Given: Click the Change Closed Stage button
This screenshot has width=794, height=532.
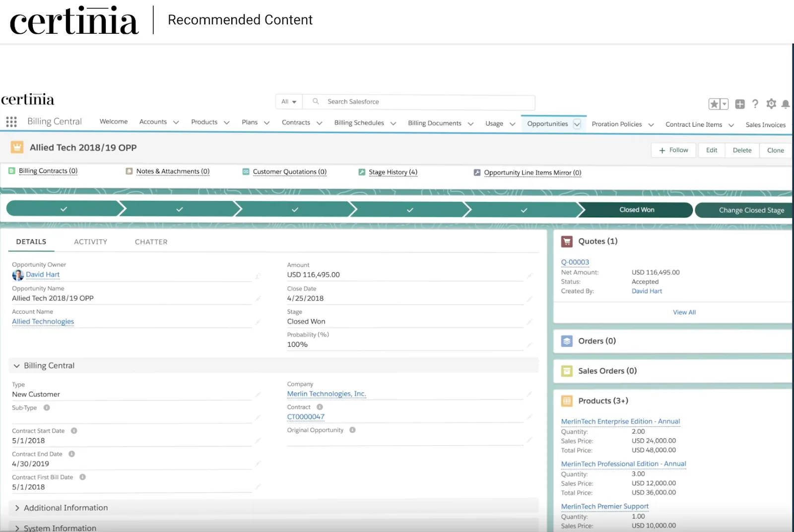Looking at the screenshot, I should (x=744, y=210).
